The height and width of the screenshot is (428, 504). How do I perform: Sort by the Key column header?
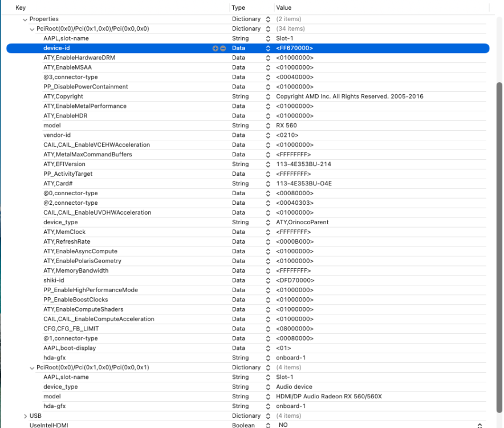pyautogui.click(x=21, y=8)
